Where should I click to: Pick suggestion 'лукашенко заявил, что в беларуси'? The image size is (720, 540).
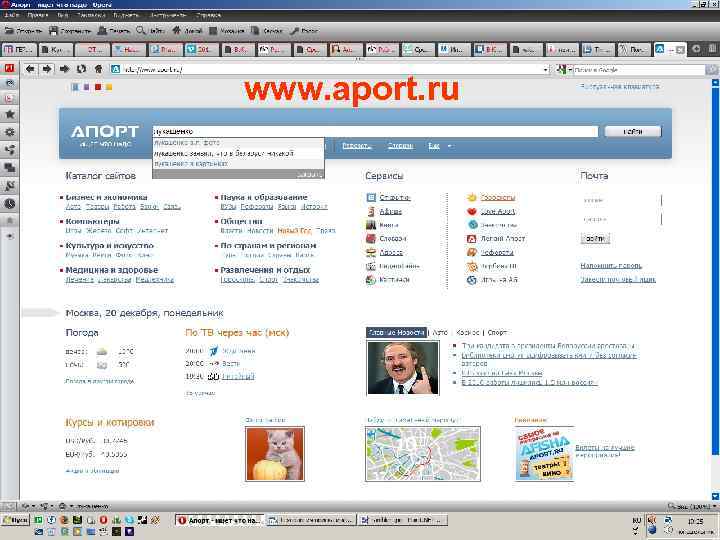click(x=238, y=153)
